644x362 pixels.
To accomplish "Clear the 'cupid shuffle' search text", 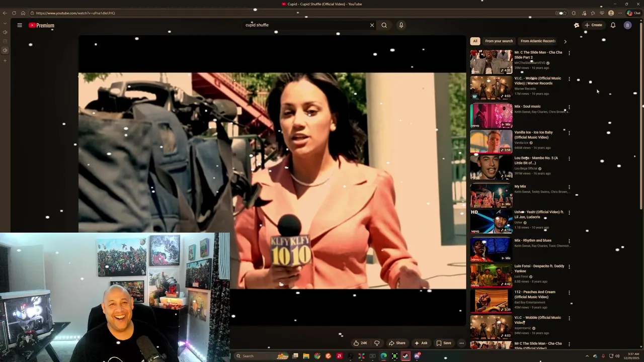I will click(372, 25).
